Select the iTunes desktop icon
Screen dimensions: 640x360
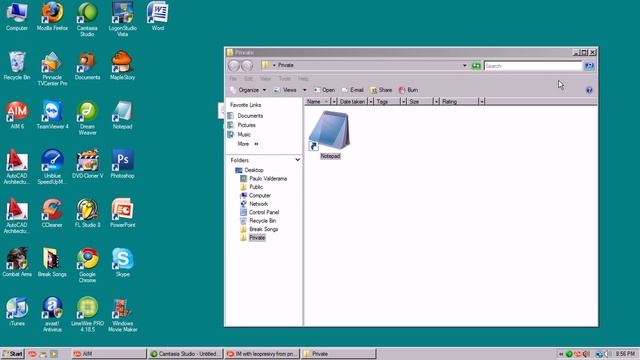pos(17,312)
